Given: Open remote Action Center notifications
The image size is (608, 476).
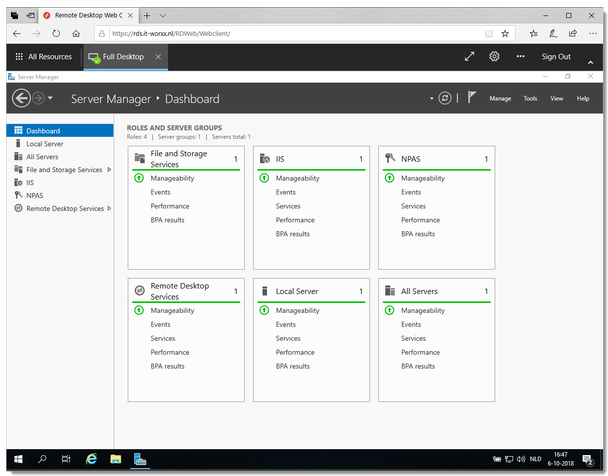Looking at the screenshot, I should (x=588, y=460).
